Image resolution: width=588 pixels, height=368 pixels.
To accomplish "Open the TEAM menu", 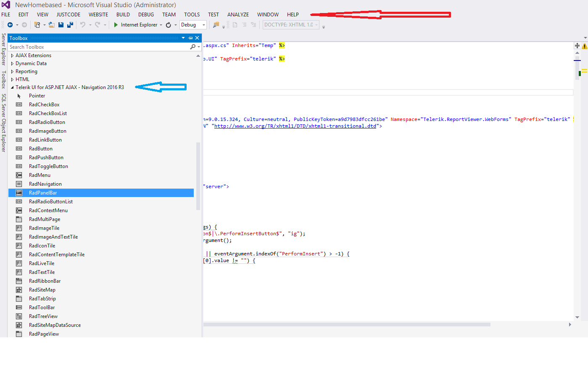I will (169, 14).
